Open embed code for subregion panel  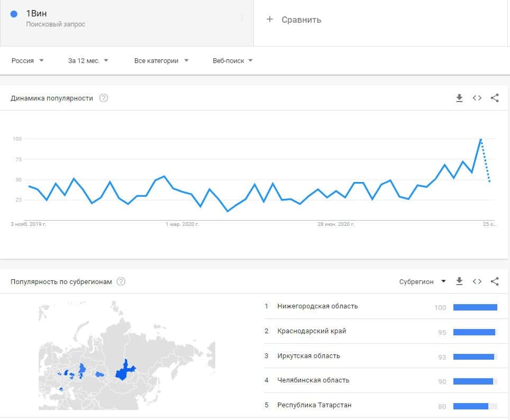coord(477,281)
